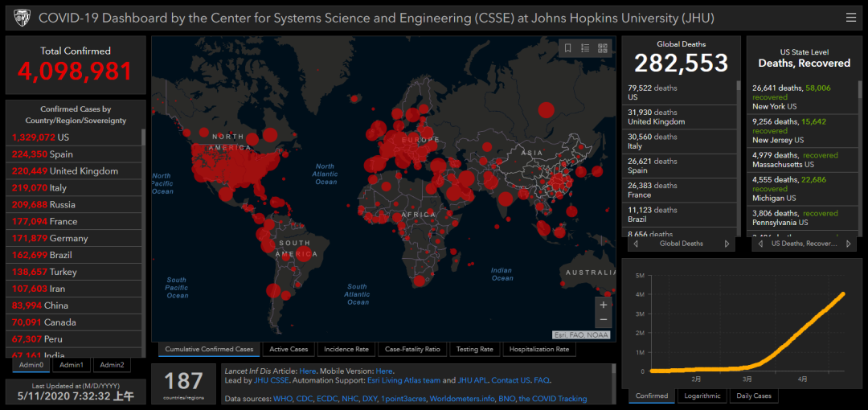Image resolution: width=868 pixels, height=410 pixels.
Task: Switch to Hospitalization Rate map tab
Action: (x=539, y=349)
